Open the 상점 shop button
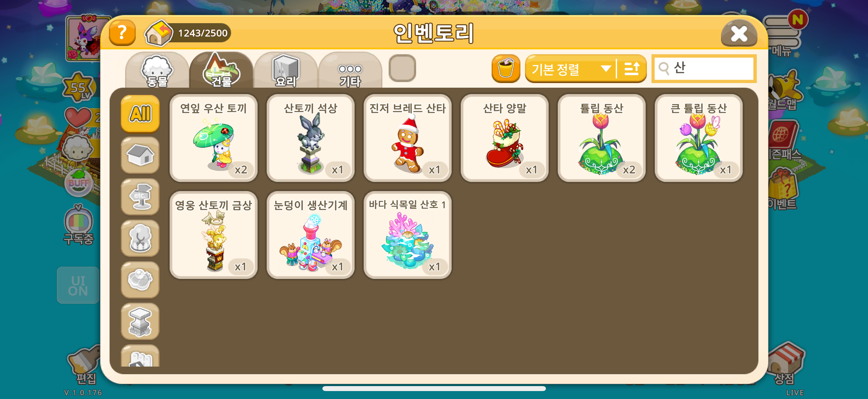 (x=785, y=364)
